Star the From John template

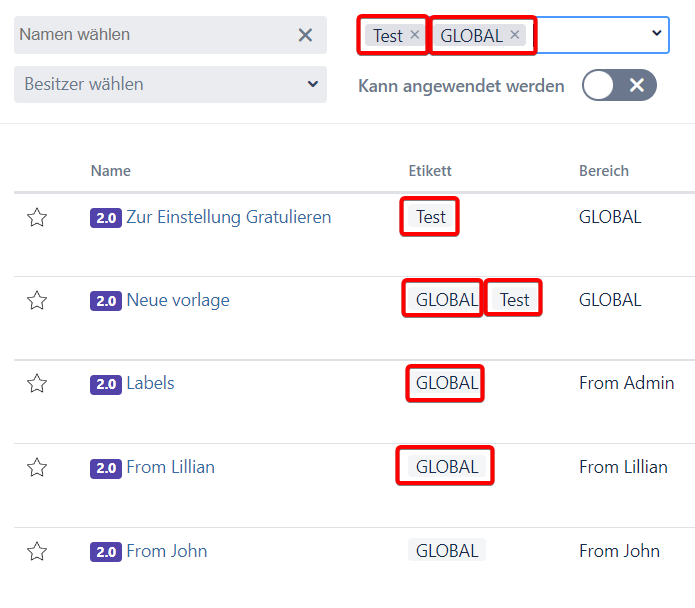(37, 551)
